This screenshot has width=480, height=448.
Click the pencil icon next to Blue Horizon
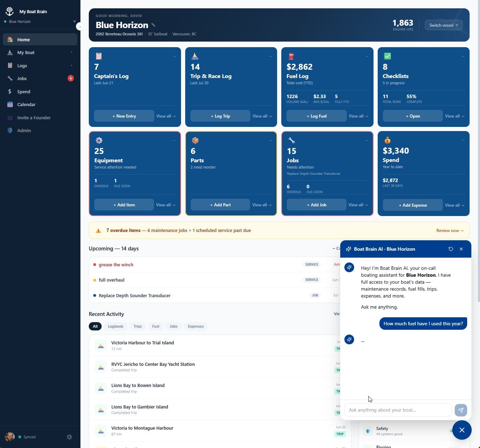[x=153, y=25]
